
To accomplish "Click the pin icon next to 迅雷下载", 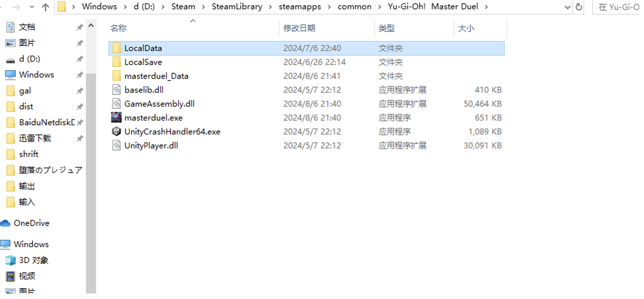I will coord(79,138).
